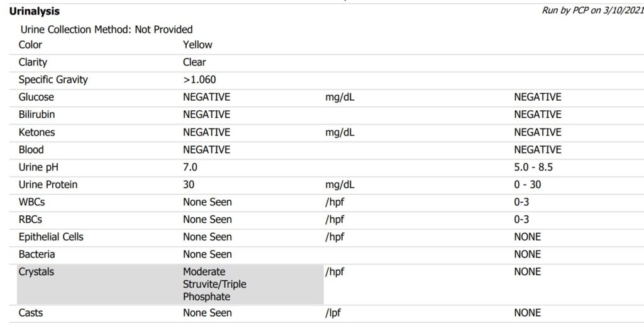Click the Ketones mg/dL unit
The width and height of the screenshot is (644, 323).
(340, 132)
